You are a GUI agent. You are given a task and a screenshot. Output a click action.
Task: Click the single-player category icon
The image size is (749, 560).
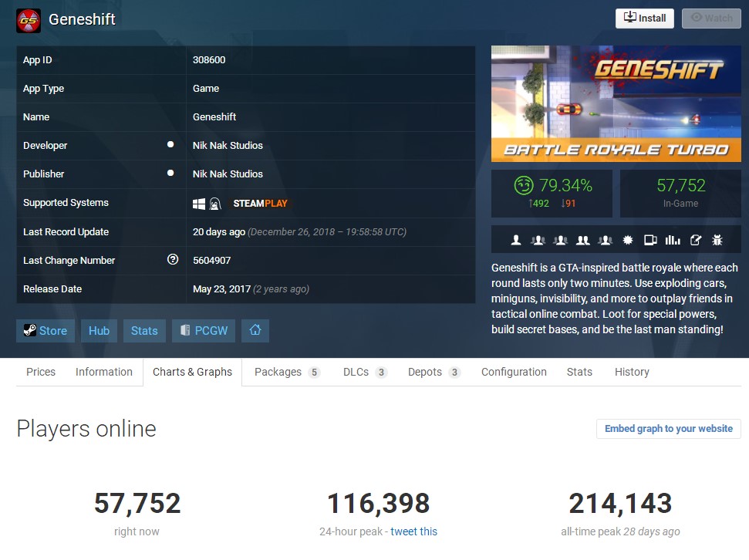(516, 240)
